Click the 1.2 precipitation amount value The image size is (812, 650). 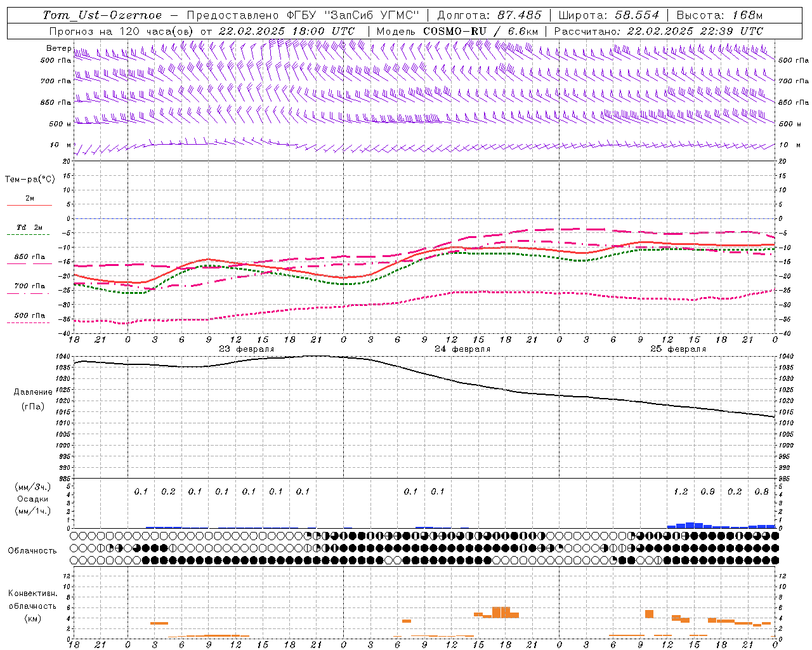pyautogui.click(x=681, y=492)
